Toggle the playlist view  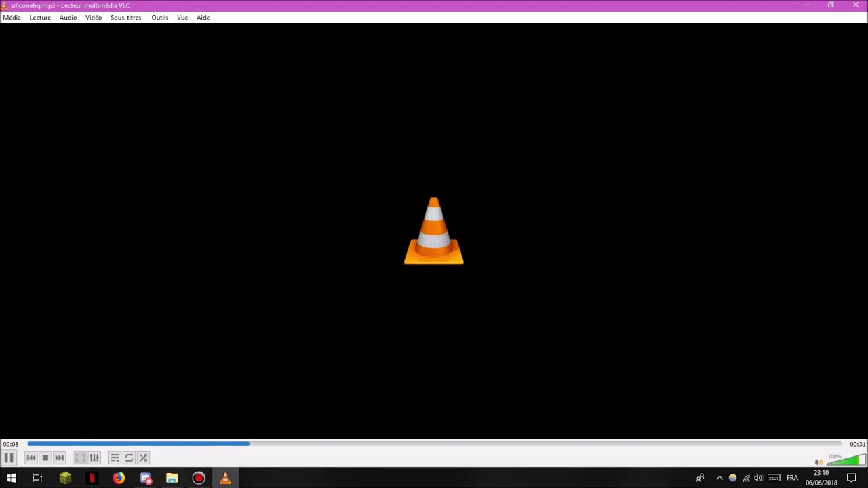(115, 458)
